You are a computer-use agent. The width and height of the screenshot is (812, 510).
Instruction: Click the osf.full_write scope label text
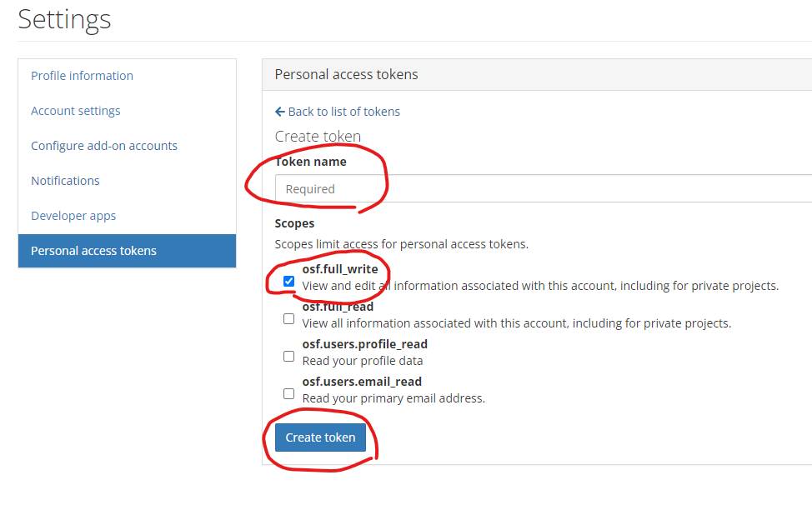[340, 269]
